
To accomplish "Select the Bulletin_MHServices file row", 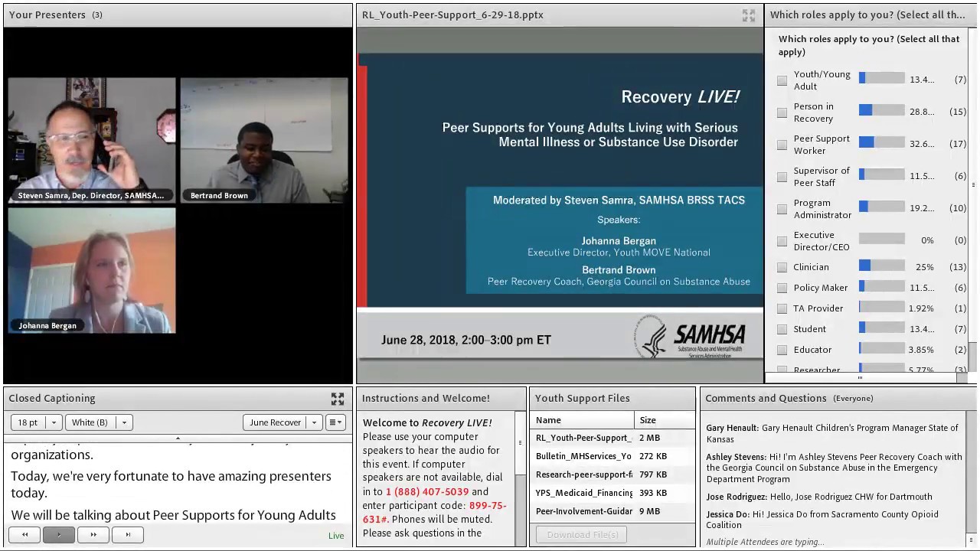I will 612,456.
